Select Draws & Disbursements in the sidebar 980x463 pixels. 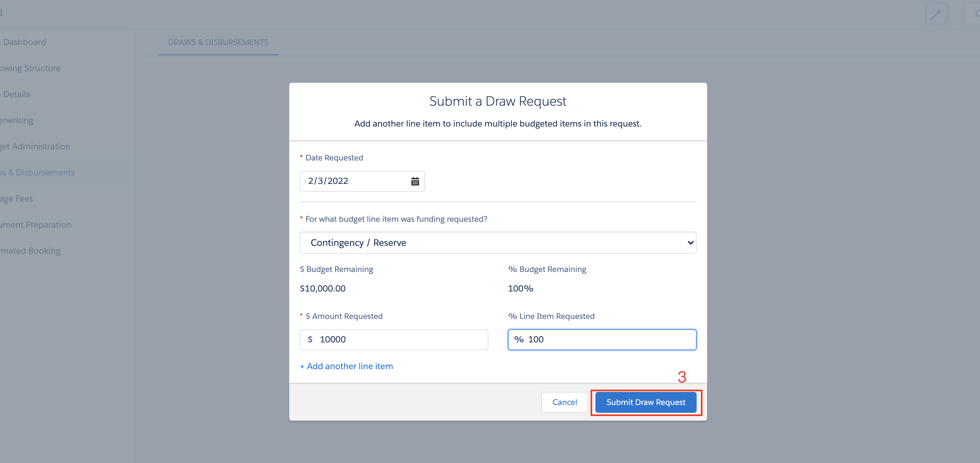click(37, 172)
